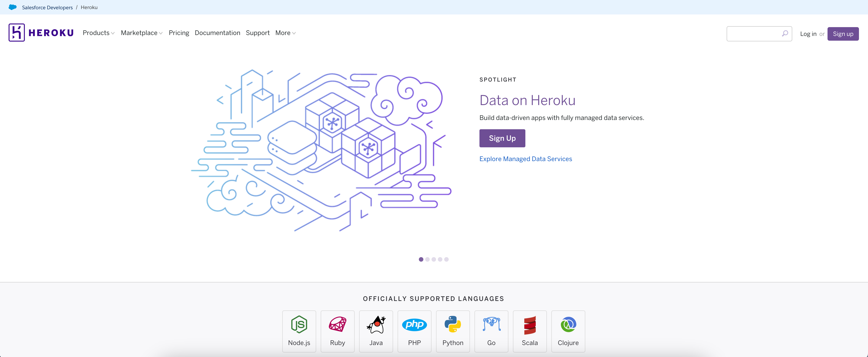Screen dimensions: 868x357
Task: Open the Marketplace dropdown menu
Action: [x=142, y=33]
